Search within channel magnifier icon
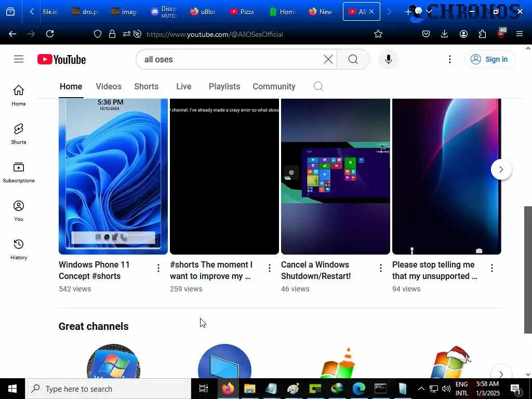Viewport: 532px width, 399px height. pyautogui.click(x=318, y=87)
